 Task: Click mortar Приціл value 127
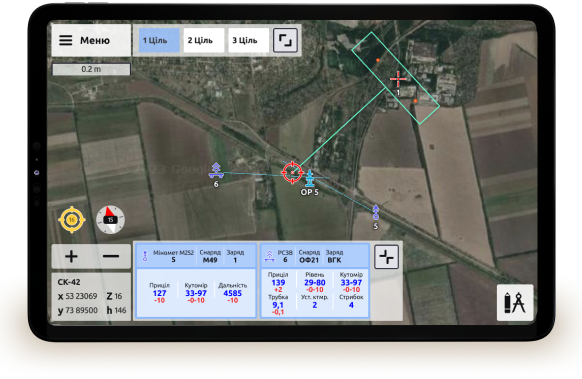pyautogui.click(x=160, y=293)
